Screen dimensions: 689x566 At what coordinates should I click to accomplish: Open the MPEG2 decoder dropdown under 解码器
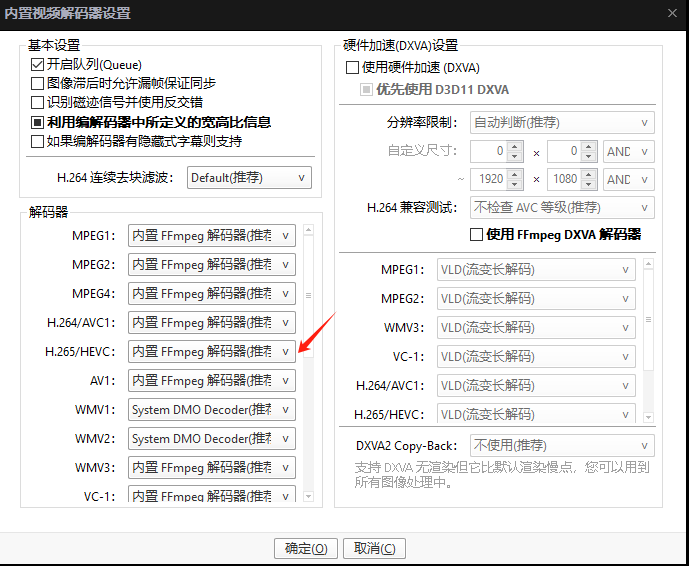[x=212, y=265]
